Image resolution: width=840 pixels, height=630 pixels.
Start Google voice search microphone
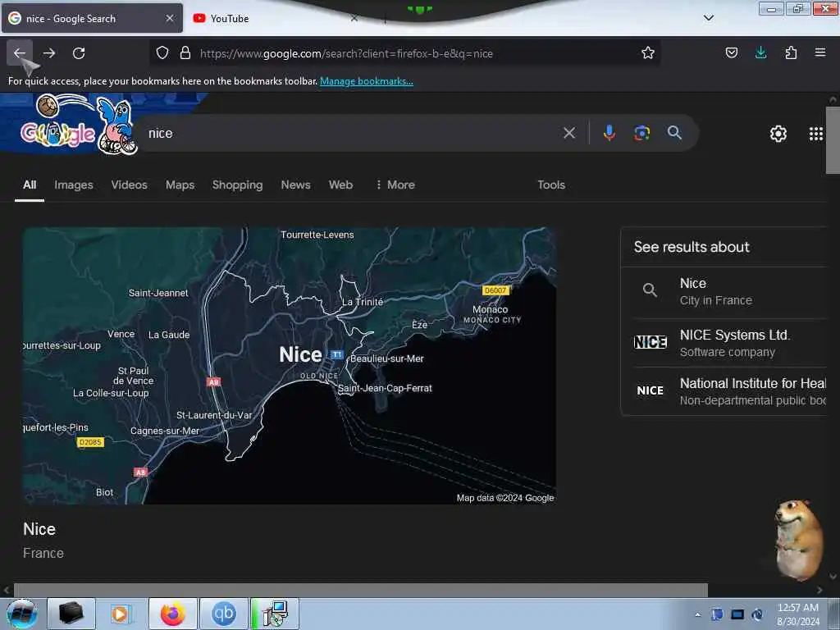609,133
